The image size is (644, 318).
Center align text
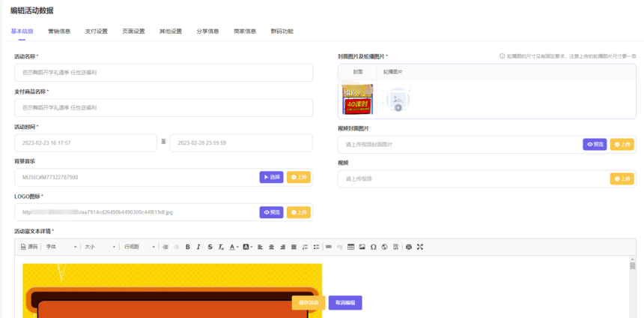point(271,247)
